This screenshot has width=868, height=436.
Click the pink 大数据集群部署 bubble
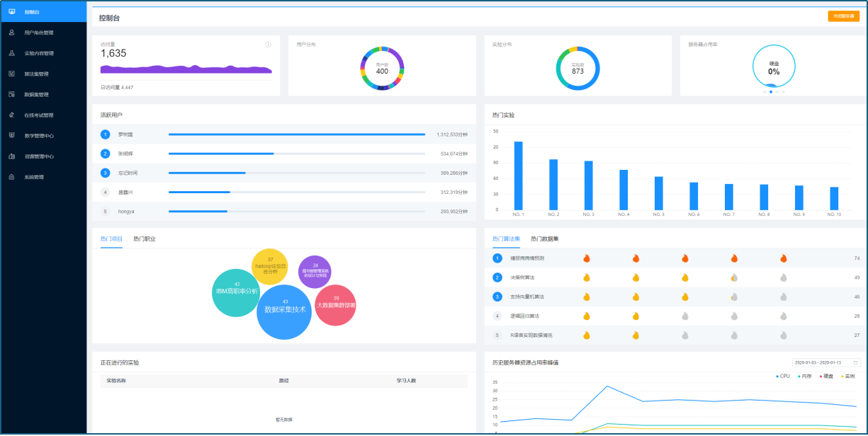tap(335, 306)
